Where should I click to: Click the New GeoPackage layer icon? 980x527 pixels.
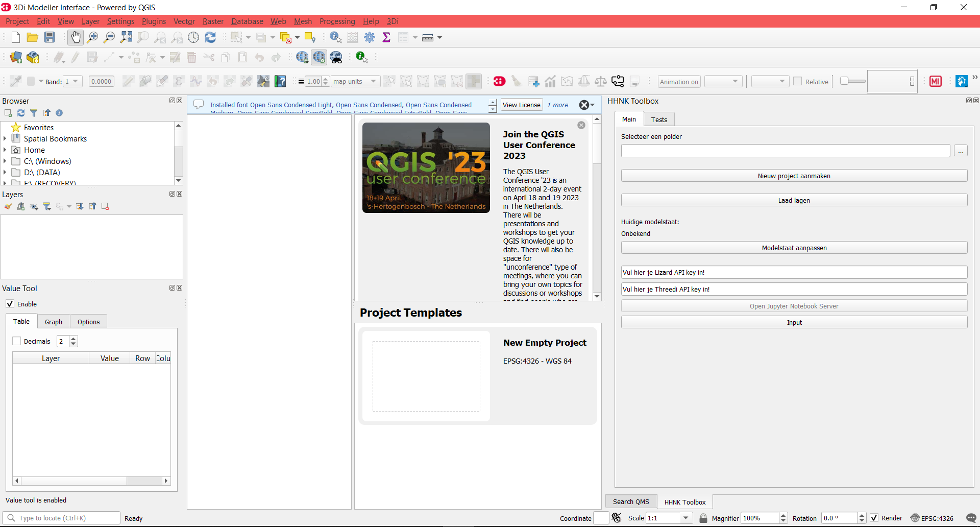coord(33,57)
